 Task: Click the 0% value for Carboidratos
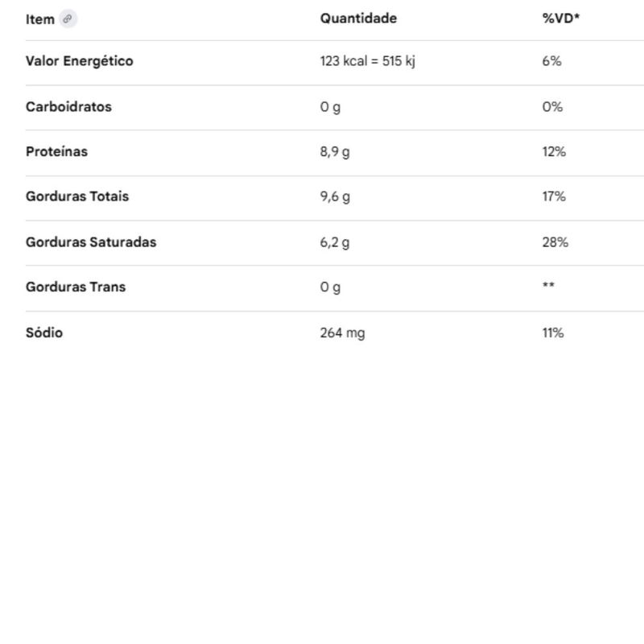(551, 107)
